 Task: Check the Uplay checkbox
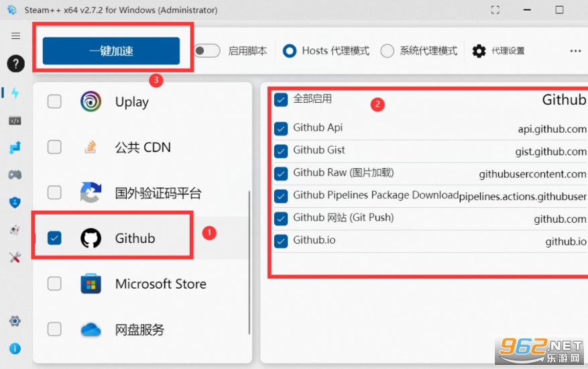pyautogui.click(x=54, y=101)
